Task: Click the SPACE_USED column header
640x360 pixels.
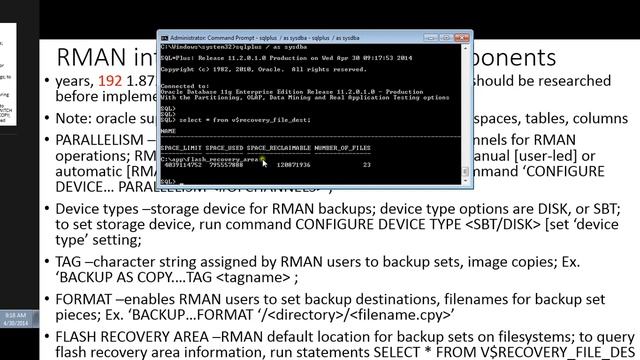Action: pos(224,148)
